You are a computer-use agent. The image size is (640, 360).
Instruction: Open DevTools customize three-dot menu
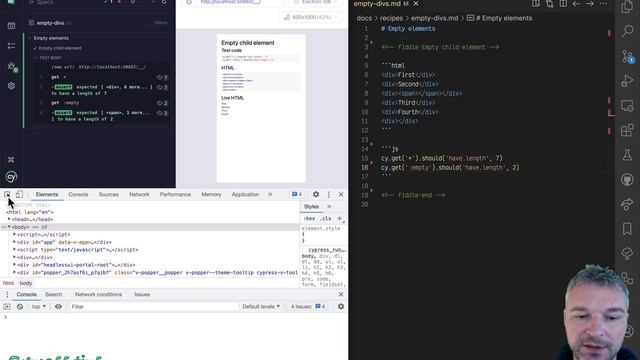pyautogui.click(x=329, y=195)
